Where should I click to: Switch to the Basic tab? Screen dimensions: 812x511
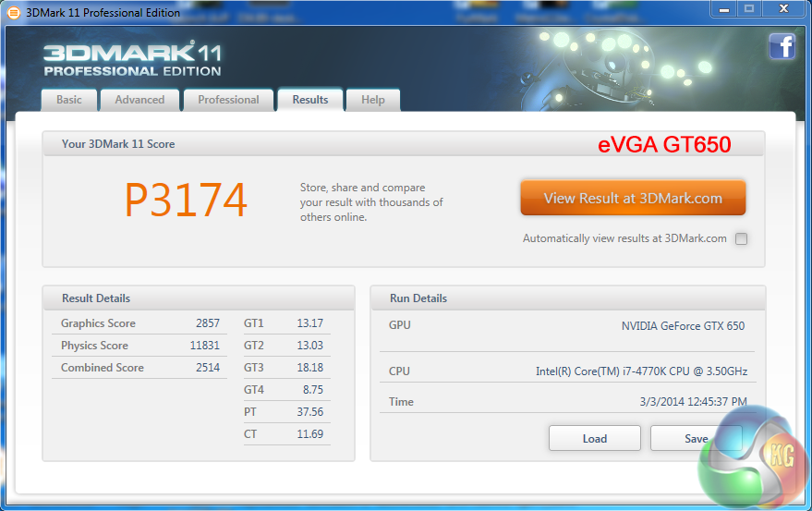pos(69,100)
